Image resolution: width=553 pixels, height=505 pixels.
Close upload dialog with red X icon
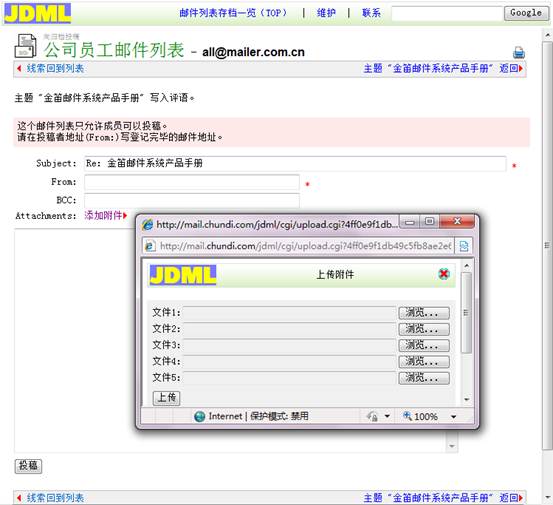[x=444, y=274]
